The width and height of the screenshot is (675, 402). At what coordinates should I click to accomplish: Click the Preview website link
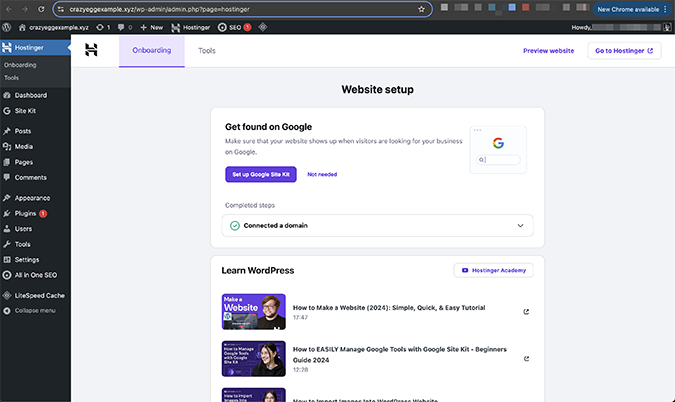pyautogui.click(x=548, y=51)
